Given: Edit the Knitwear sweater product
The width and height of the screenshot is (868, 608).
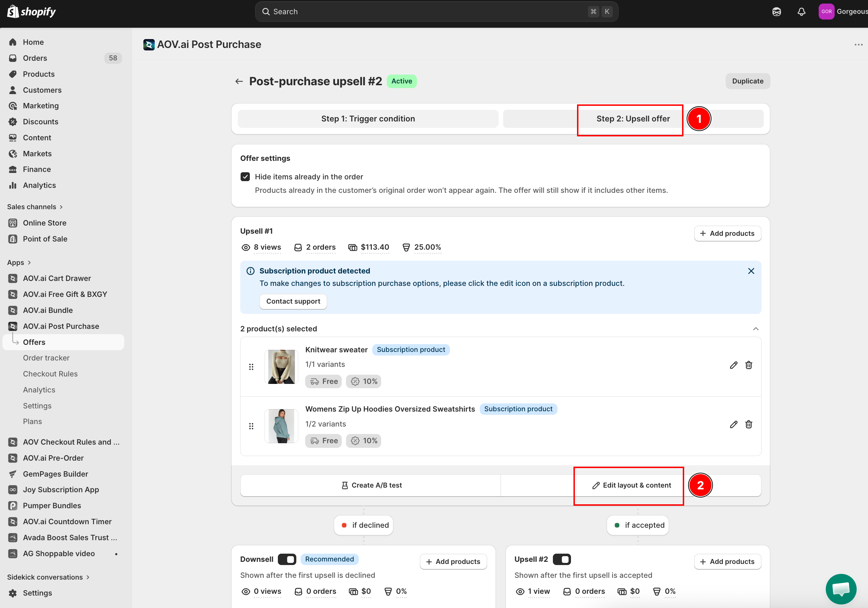Looking at the screenshot, I should [734, 365].
